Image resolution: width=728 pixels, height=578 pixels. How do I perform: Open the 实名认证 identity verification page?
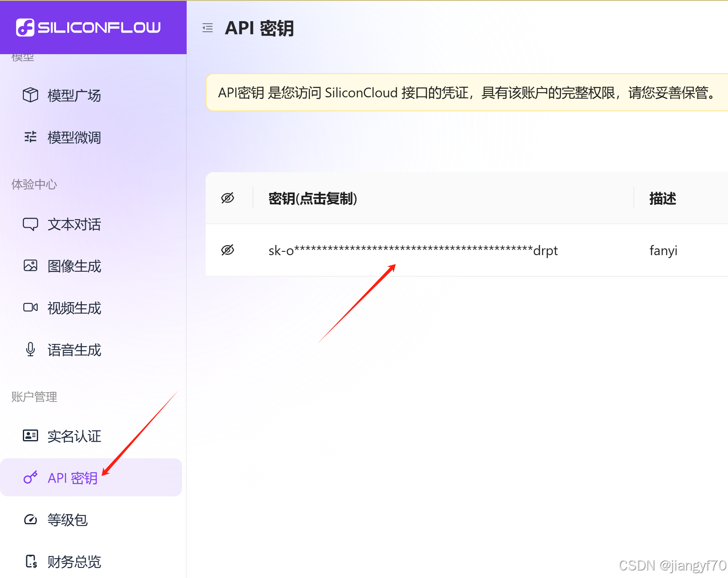coord(30,435)
